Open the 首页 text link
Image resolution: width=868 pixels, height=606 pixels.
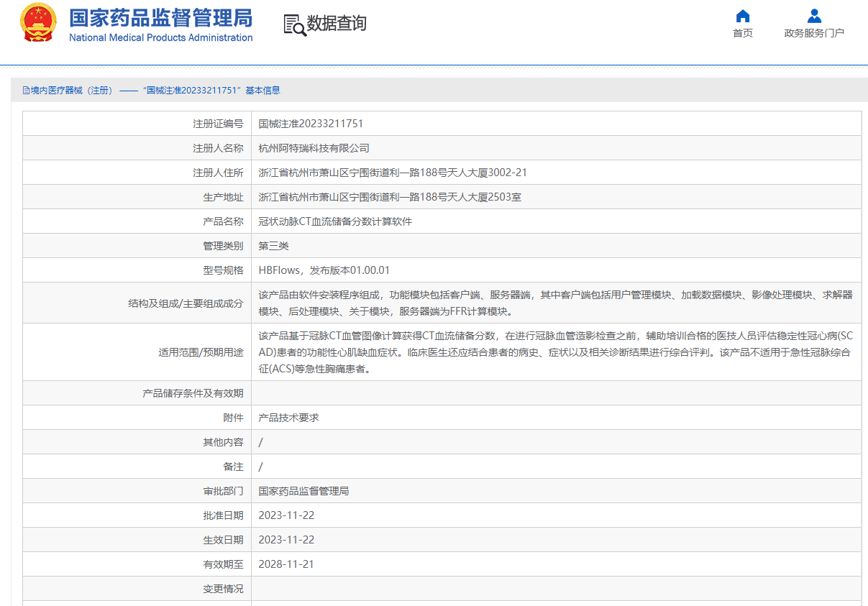click(x=743, y=33)
